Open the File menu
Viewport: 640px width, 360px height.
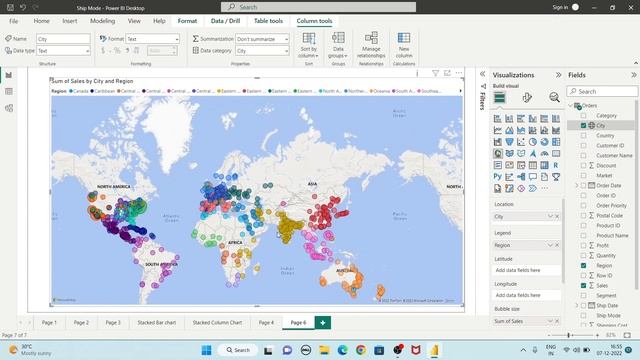pyautogui.click(x=13, y=21)
